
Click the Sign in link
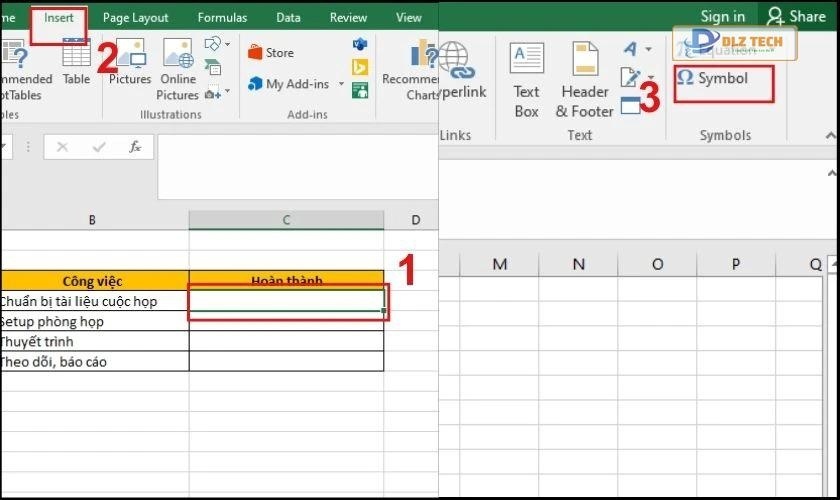pos(722,16)
